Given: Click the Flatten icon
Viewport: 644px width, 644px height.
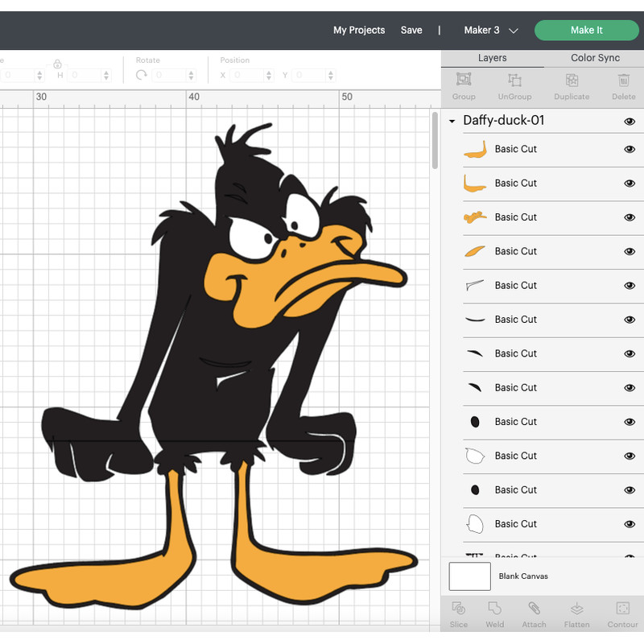Looking at the screenshot, I should tap(576, 613).
